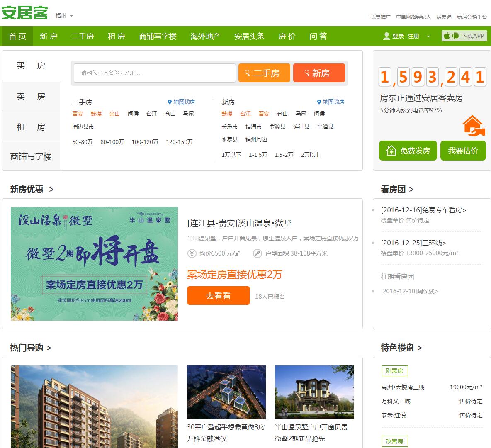491x448 pixels.
Task: Open the 福州 city dropdown
Action: [x=64, y=16]
